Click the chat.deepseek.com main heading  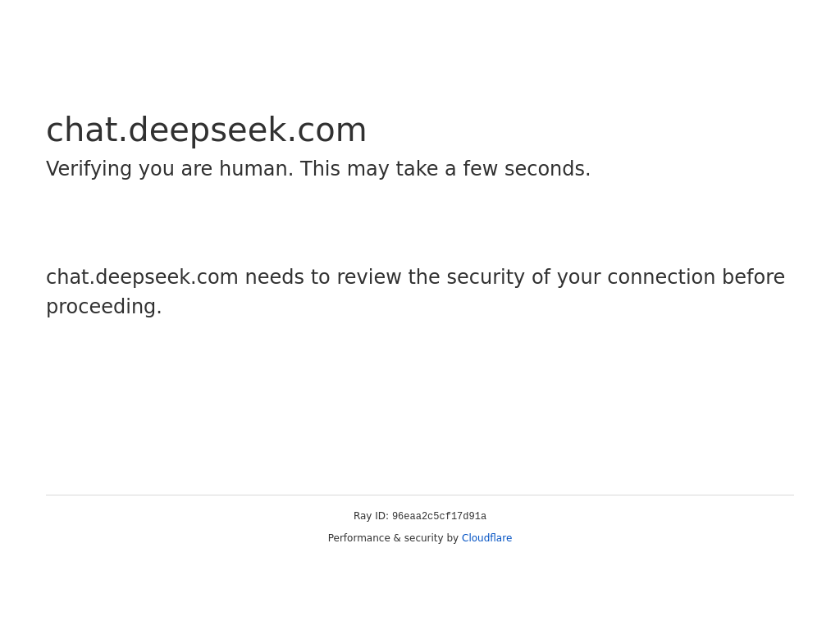point(206,130)
